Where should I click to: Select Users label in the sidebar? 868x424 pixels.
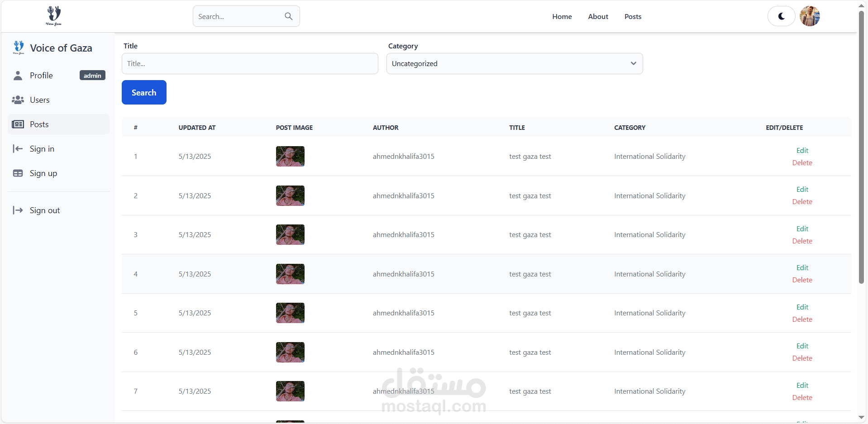pyautogui.click(x=40, y=100)
